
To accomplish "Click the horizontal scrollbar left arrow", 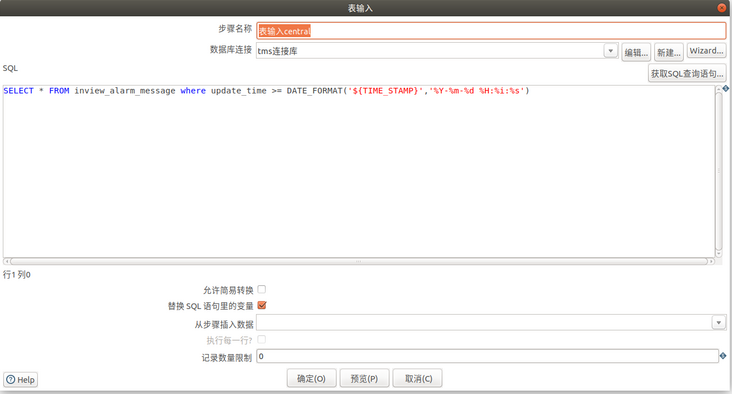I will [7, 261].
